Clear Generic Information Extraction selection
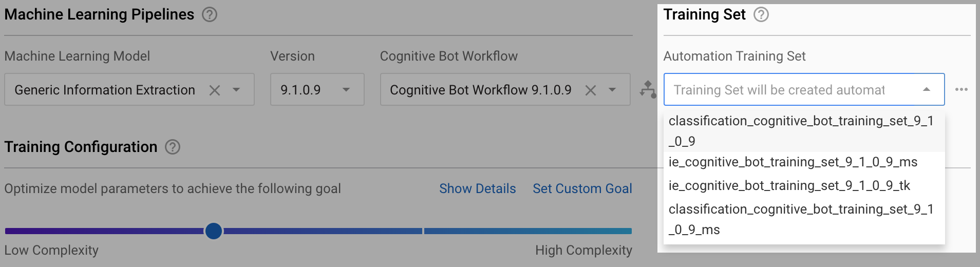980x267 pixels. click(215, 90)
